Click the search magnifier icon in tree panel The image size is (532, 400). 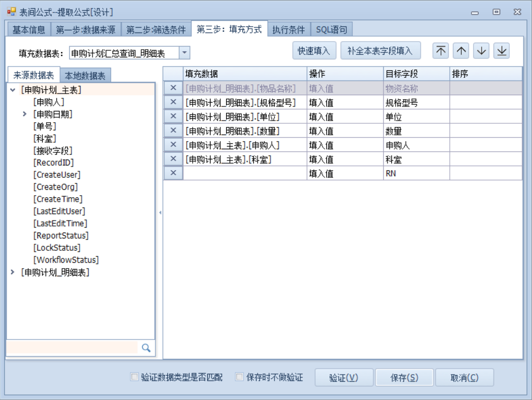pos(146,348)
